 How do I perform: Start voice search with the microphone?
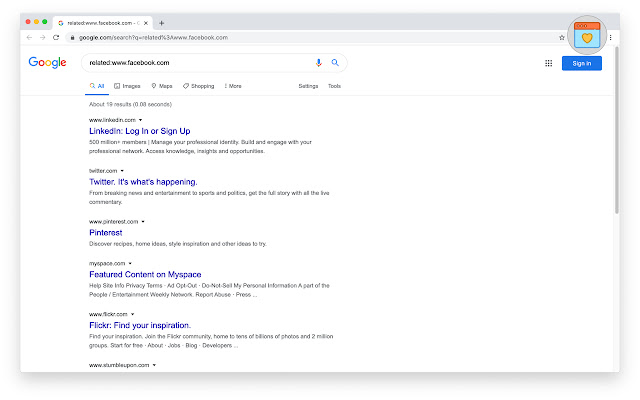click(319, 63)
